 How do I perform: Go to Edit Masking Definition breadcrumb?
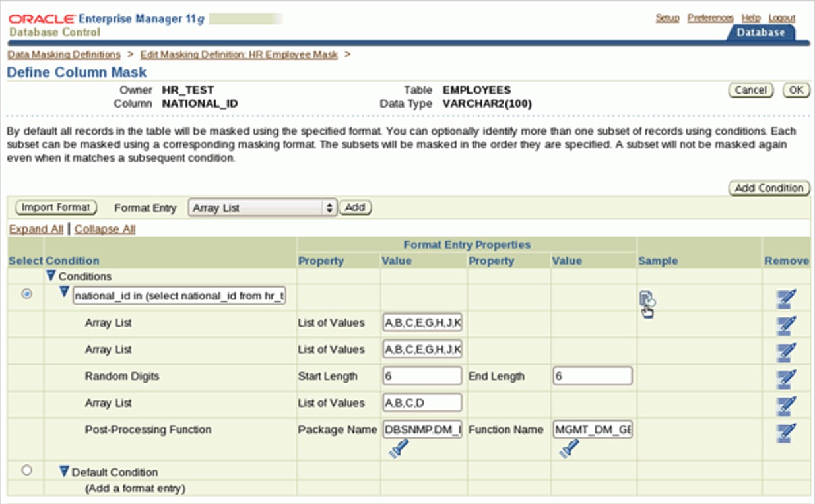tap(239, 55)
